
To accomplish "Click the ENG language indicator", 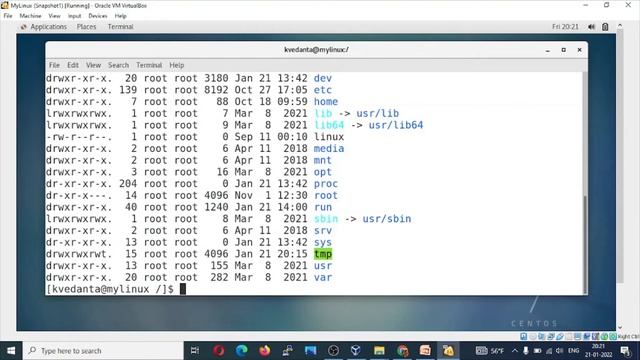I will 573,351.
